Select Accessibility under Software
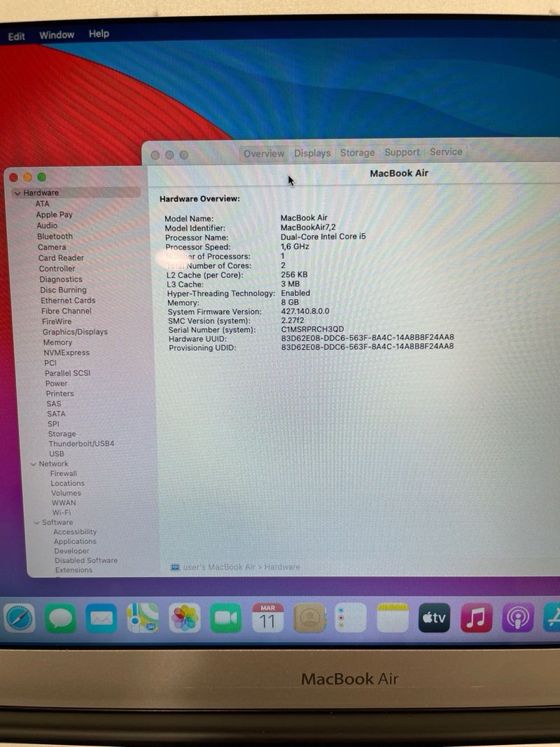Image resolution: width=560 pixels, height=747 pixels. [75, 531]
